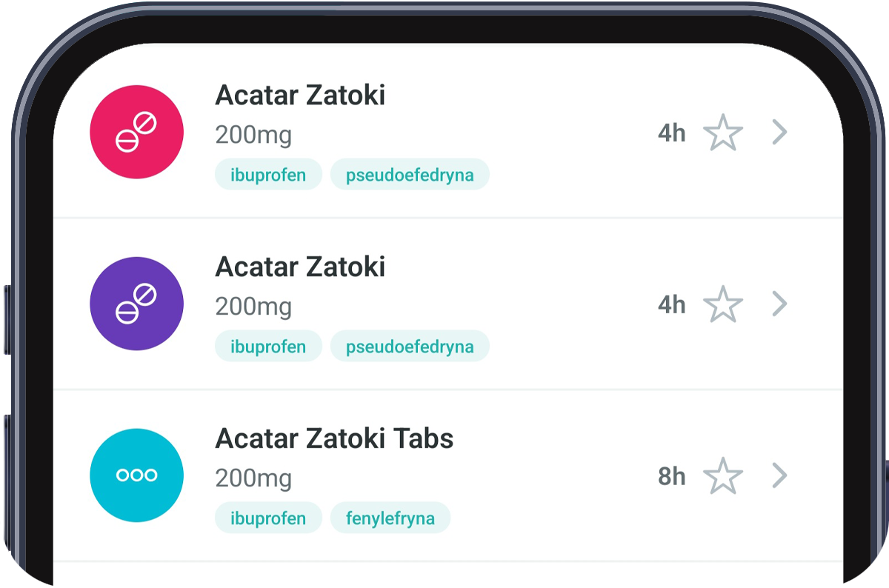Star the Acatar Zatoki Tabs medication
Image resolution: width=889 pixels, height=588 pixels.
[x=722, y=476]
